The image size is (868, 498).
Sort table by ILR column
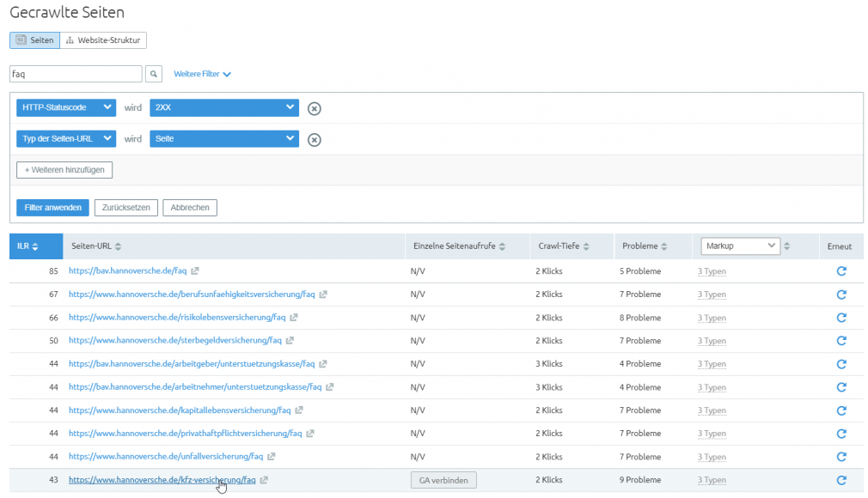point(35,246)
